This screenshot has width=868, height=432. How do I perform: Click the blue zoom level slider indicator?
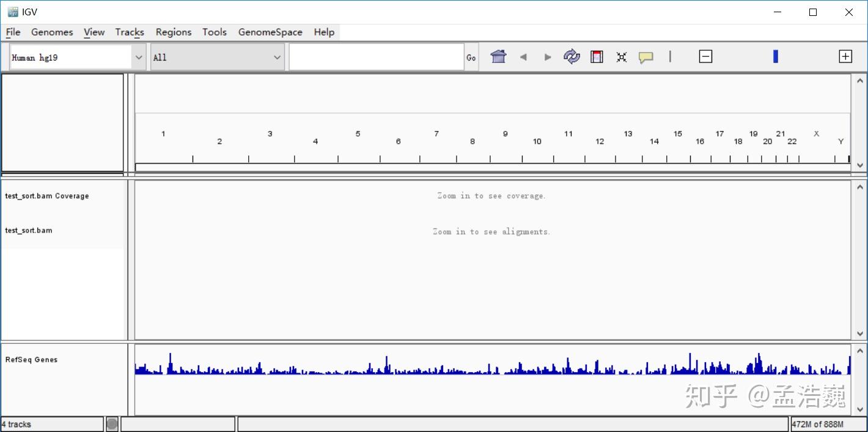775,56
